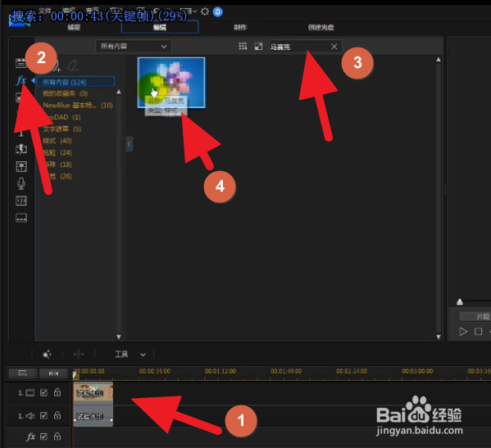Click the split clip icon in timeline toolbar
Screen dimensions: 491x448
pyautogui.click(x=79, y=354)
